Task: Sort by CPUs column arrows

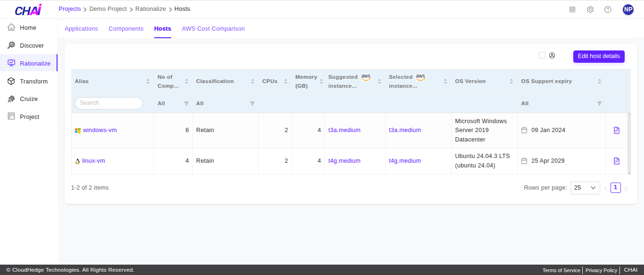Action: tap(286, 82)
